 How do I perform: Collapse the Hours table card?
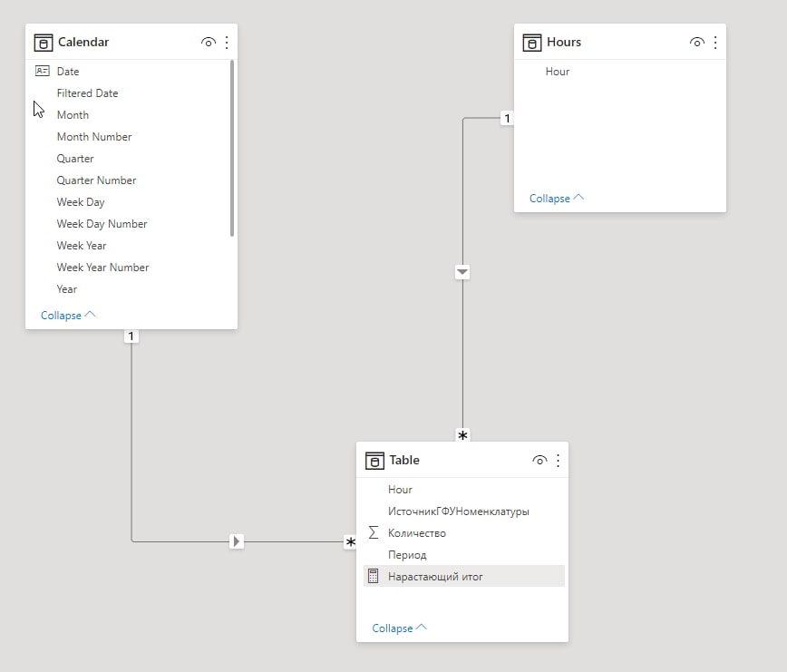(x=557, y=199)
